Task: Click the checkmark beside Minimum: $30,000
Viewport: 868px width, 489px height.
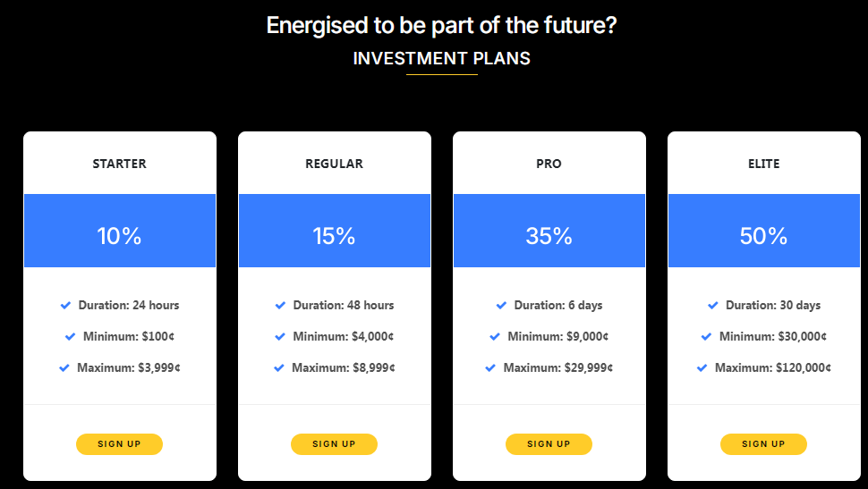Action: tap(706, 336)
